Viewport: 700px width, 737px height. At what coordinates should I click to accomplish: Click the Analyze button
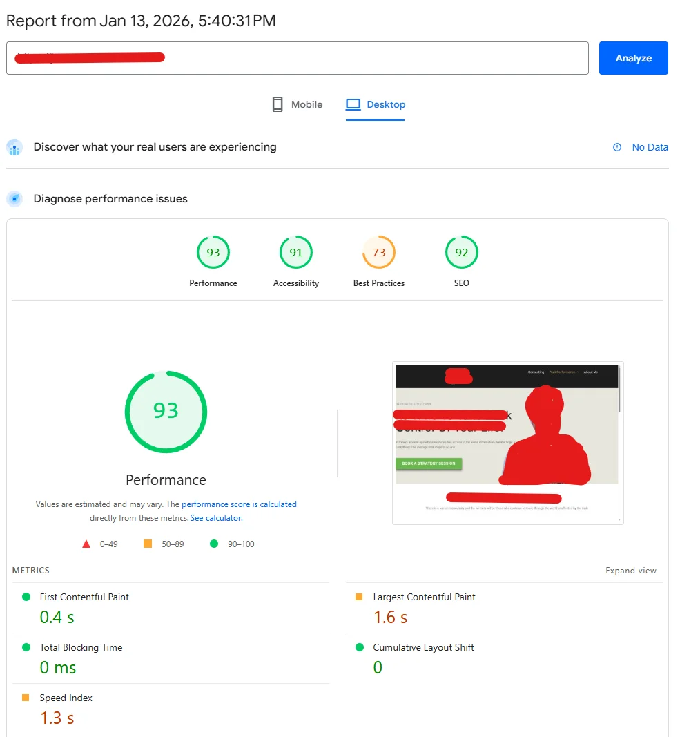(x=632, y=58)
